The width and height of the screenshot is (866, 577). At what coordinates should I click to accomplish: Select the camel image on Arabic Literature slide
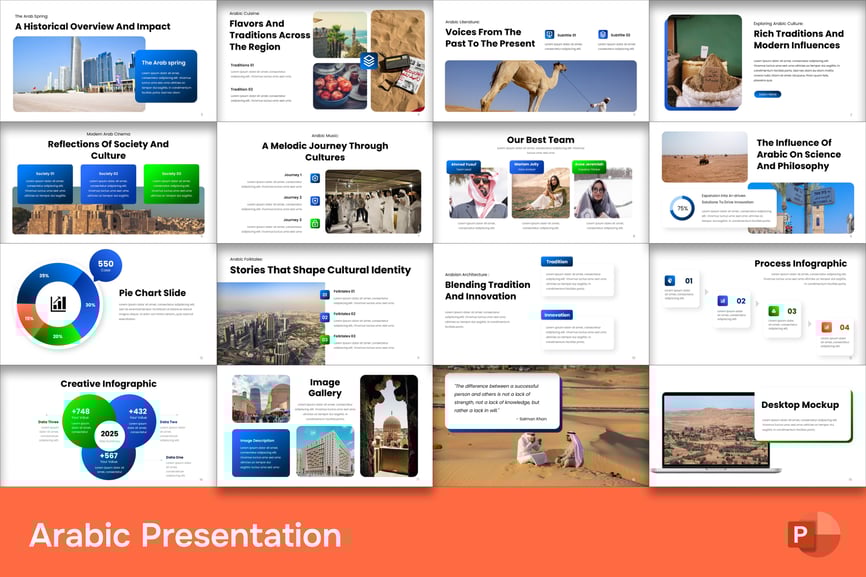pyautogui.click(x=540, y=85)
